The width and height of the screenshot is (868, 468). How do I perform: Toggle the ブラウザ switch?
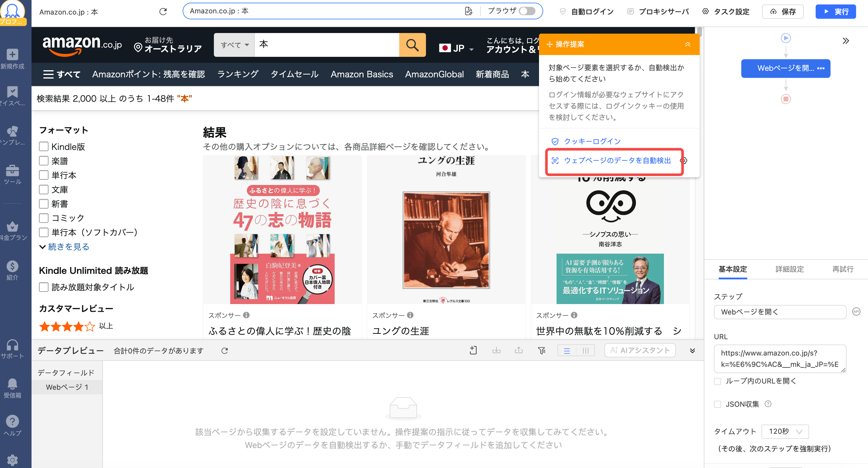coord(527,11)
